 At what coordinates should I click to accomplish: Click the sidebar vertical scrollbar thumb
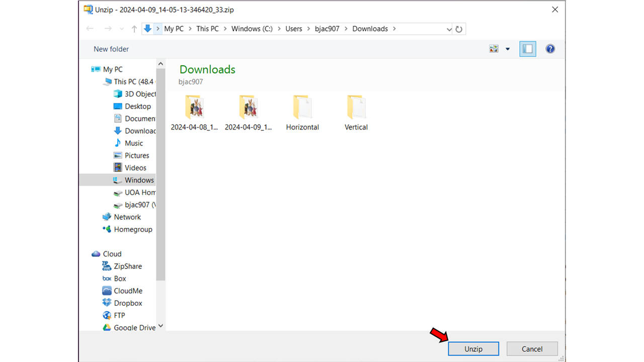coord(160,174)
